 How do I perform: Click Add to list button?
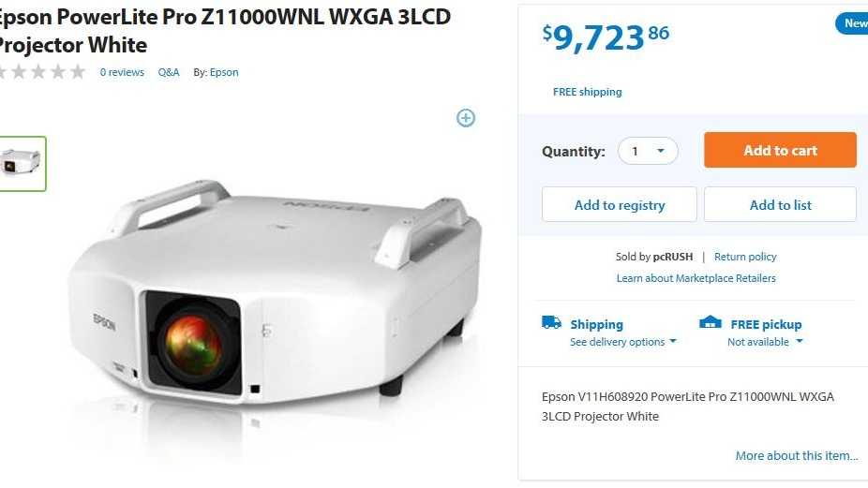coord(780,205)
